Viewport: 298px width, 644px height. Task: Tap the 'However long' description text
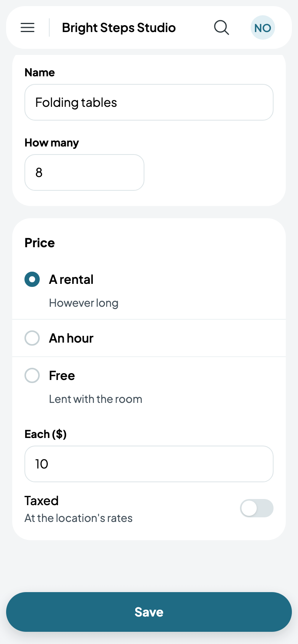[84, 303]
